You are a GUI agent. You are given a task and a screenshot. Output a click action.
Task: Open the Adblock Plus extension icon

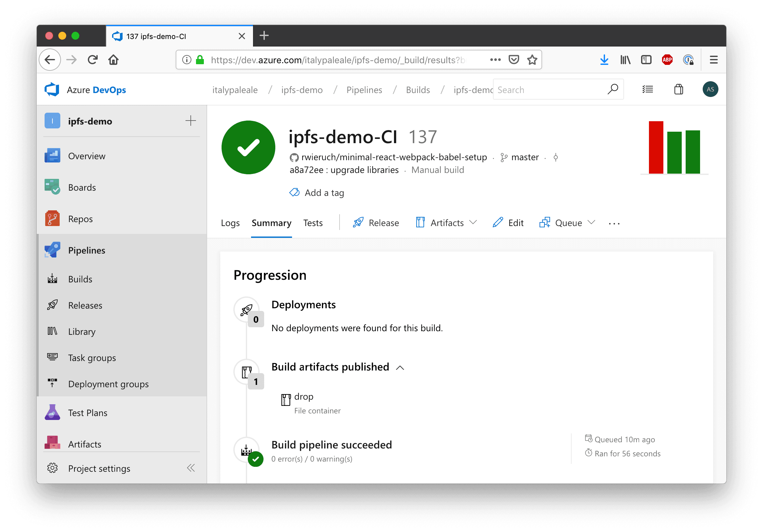[x=667, y=60]
